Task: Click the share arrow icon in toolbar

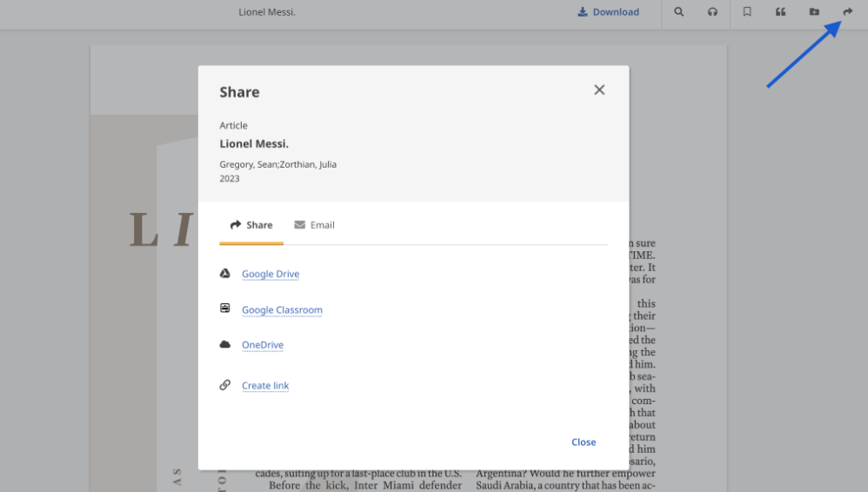Action: click(847, 11)
